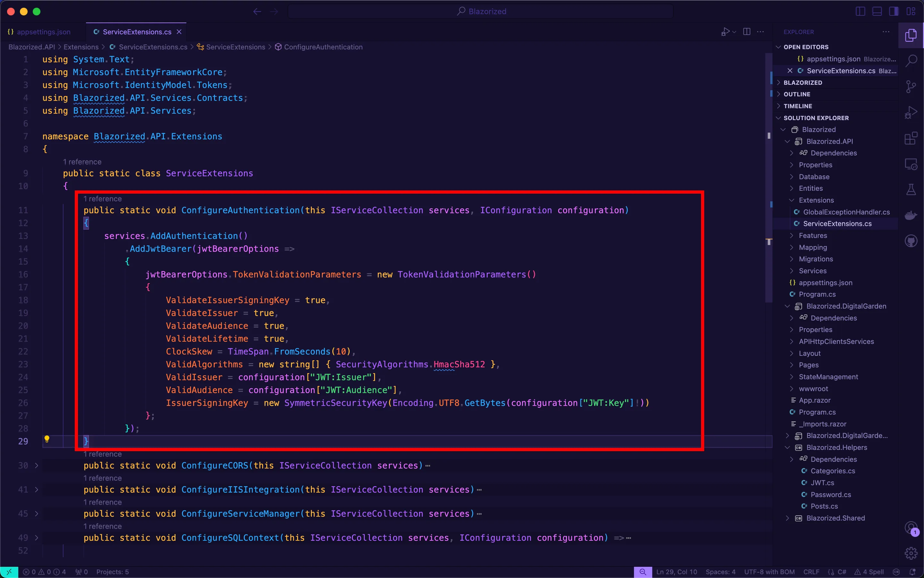Select ServiceExtensions.cs editor tab
This screenshot has height=578, width=924.
pyautogui.click(x=137, y=32)
